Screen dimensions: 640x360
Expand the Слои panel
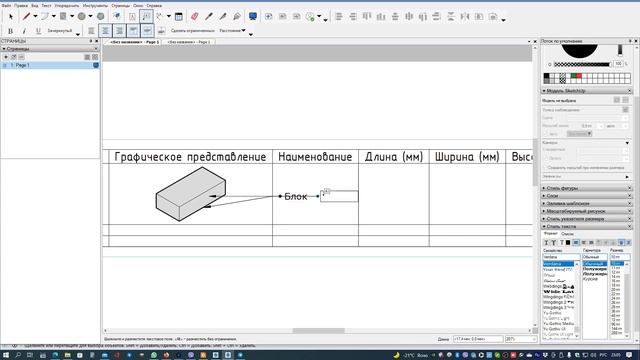[x=587, y=196]
